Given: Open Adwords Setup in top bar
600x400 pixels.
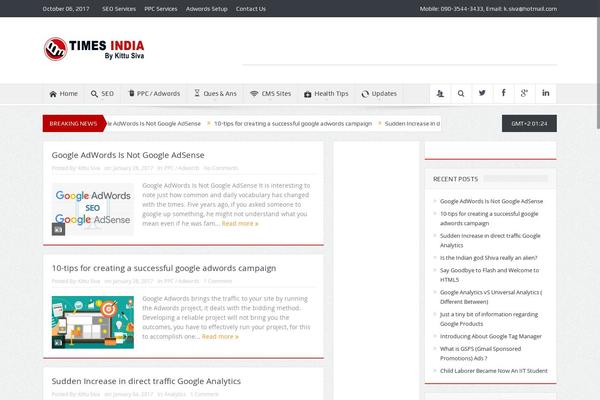Looking at the screenshot, I should click(207, 8).
